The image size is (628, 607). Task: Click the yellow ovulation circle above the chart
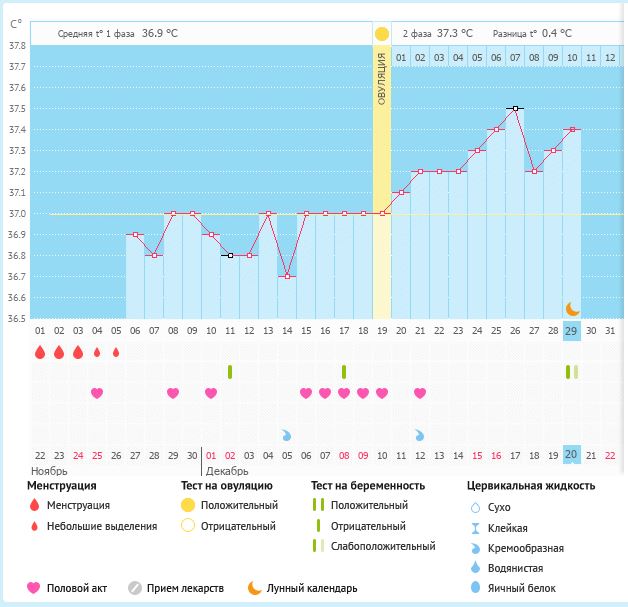(x=381, y=34)
